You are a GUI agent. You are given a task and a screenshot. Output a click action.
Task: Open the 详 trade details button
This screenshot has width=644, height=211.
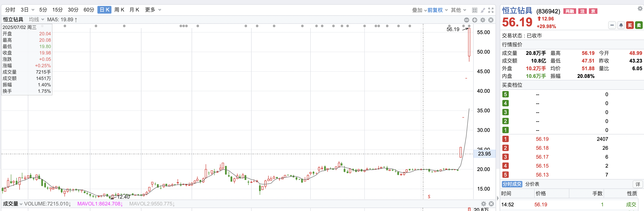click(x=638, y=184)
